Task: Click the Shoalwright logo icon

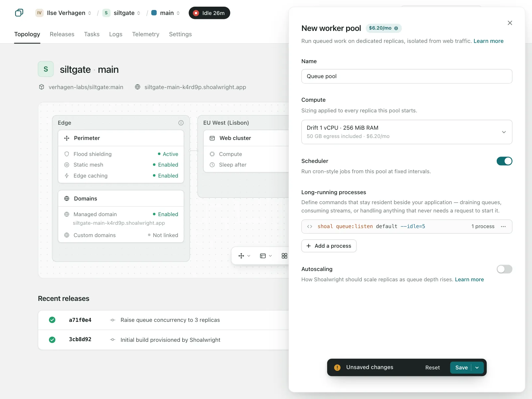Action: pyautogui.click(x=19, y=13)
